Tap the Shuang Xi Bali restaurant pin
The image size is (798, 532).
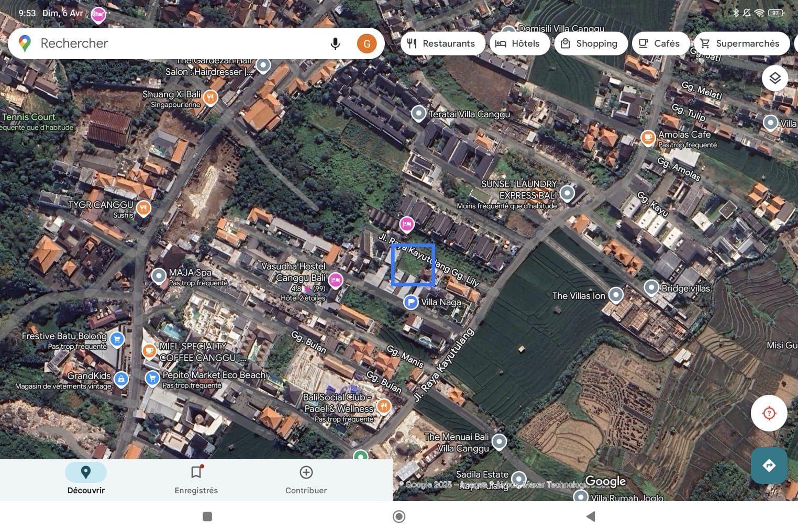210,97
